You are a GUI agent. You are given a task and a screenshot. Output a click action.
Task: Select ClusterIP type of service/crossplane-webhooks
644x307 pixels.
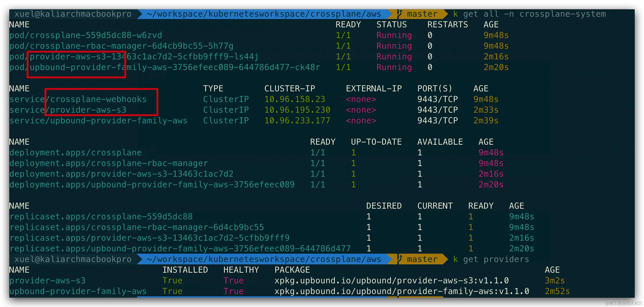pos(226,99)
